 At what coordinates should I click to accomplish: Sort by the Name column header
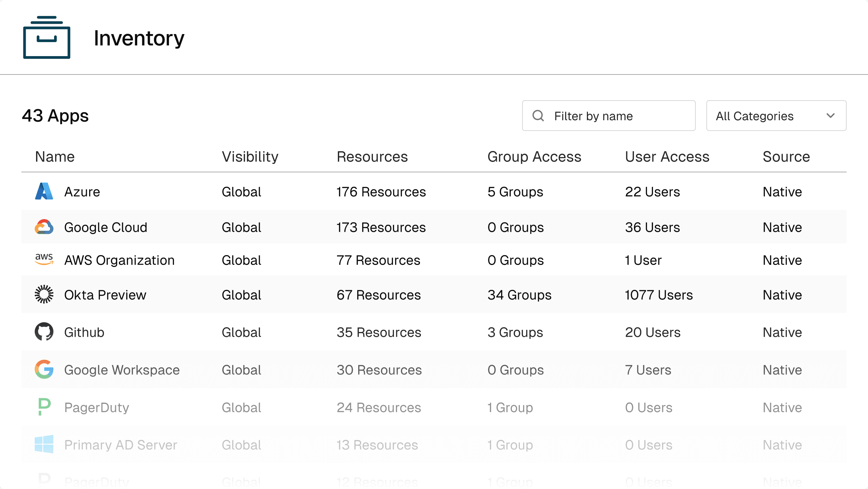pos(55,157)
